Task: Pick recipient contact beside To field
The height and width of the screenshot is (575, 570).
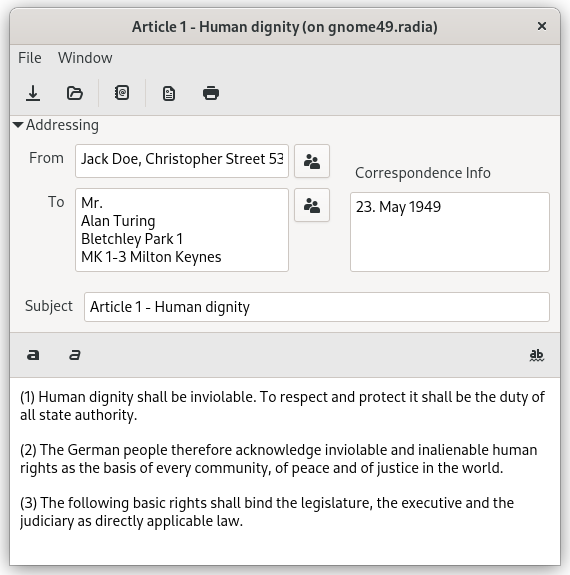Action: (312, 205)
